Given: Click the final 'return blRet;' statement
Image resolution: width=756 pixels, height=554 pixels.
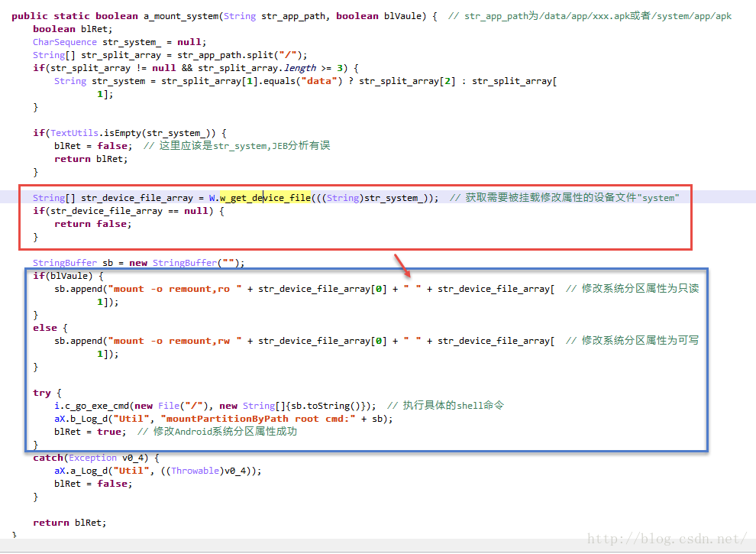Looking at the screenshot, I should [69, 523].
